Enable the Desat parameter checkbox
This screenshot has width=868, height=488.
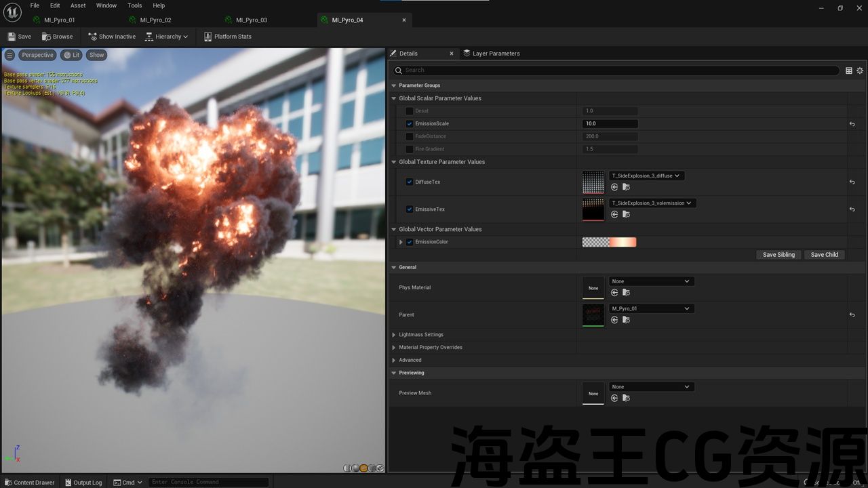409,111
